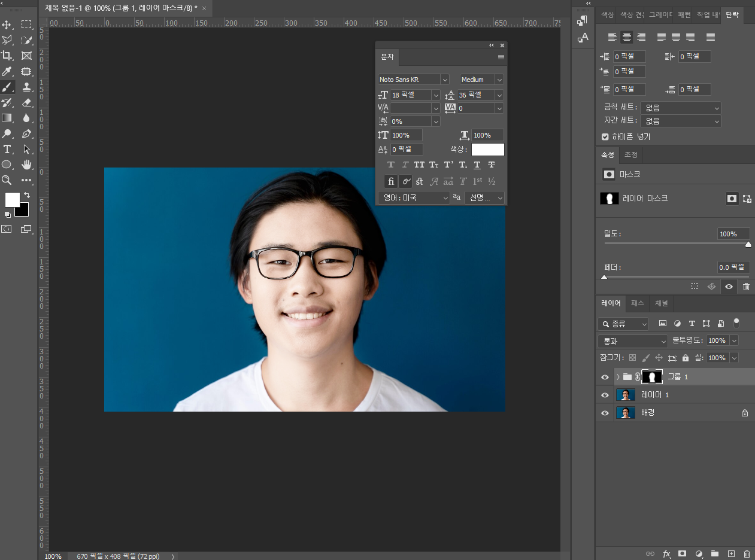Image resolution: width=755 pixels, height=560 pixels.
Task: Click the 밀도 density slider handle
Action: click(748, 244)
